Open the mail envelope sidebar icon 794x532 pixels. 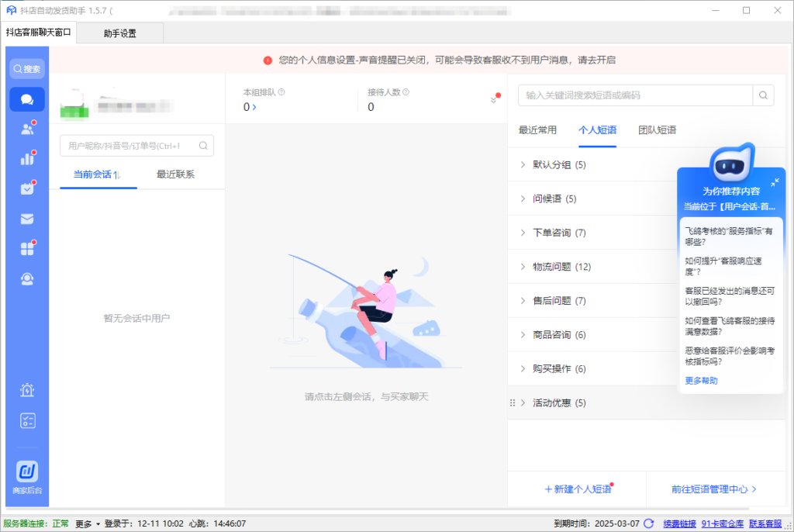(x=27, y=219)
